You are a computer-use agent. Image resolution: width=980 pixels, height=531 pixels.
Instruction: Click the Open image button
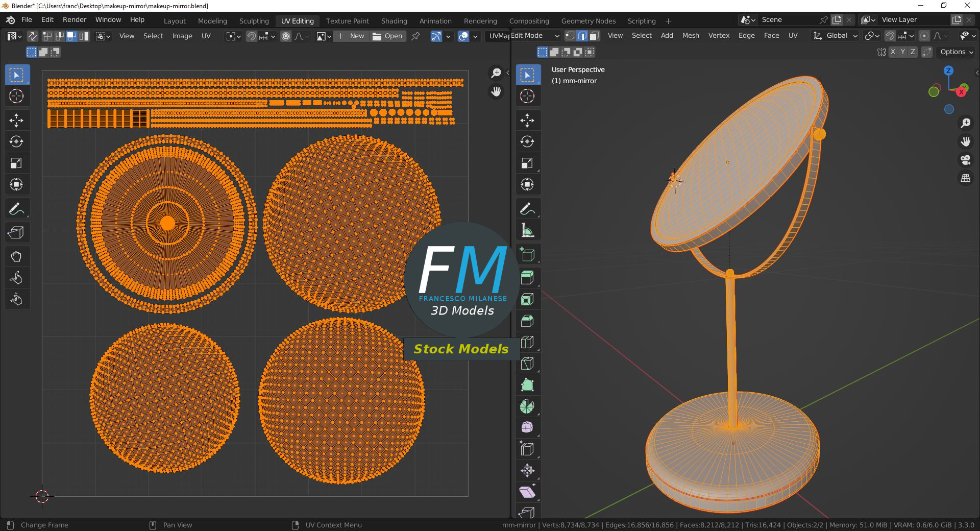click(x=388, y=36)
